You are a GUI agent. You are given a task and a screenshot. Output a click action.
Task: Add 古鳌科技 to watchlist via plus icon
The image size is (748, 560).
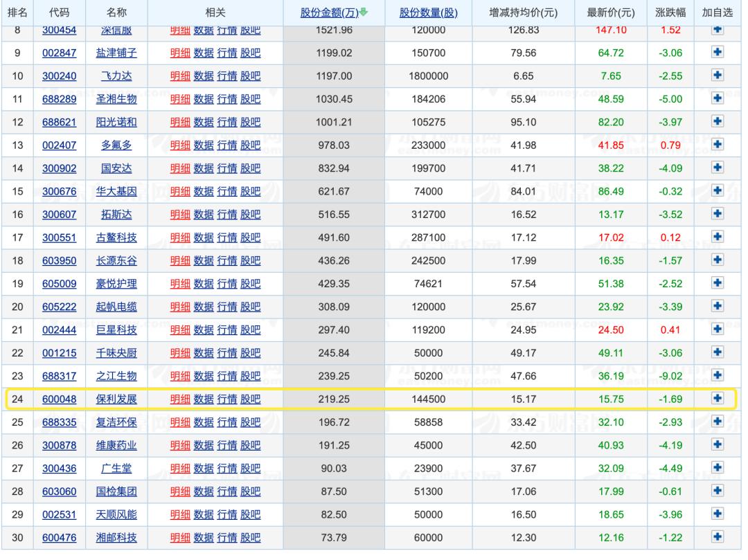pyautogui.click(x=717, y=237)
